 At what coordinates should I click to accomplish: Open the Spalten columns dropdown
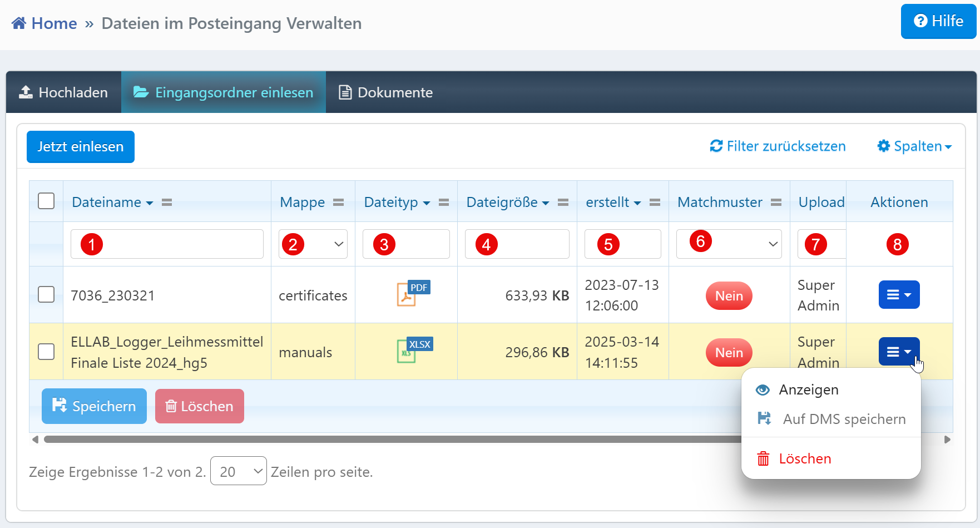click(914, 146)
